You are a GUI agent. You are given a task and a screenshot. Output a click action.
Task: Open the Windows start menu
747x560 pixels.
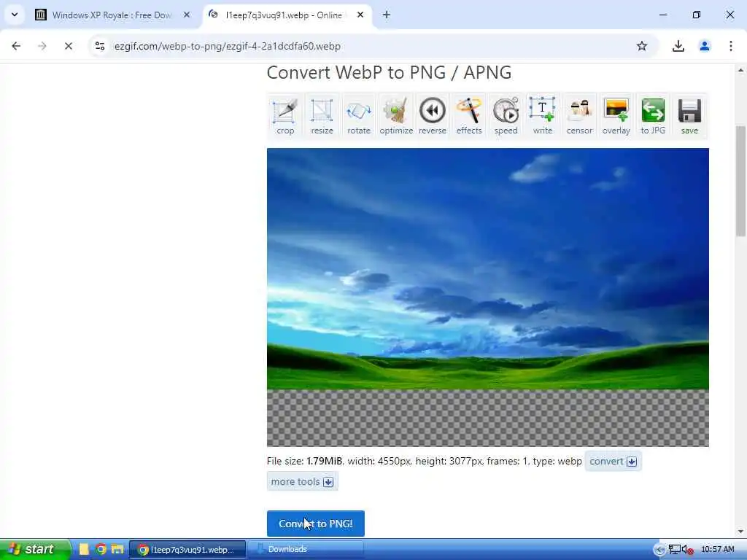coord(34,550)
